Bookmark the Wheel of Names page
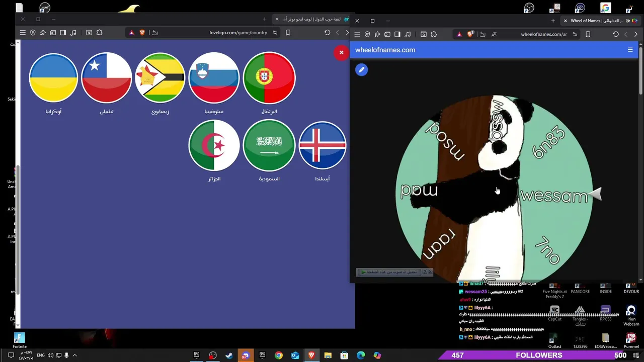 point(588,34)
